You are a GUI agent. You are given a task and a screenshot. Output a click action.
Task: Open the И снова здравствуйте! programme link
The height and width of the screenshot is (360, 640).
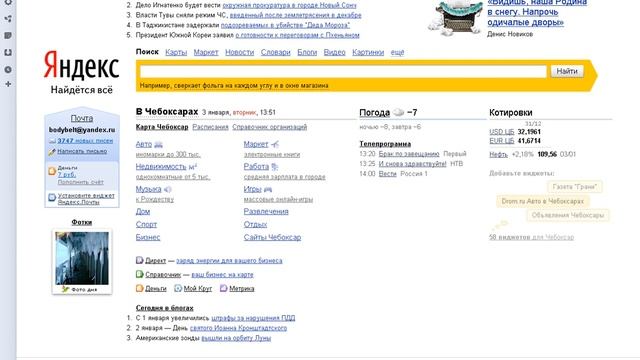(x=412, y=164)
